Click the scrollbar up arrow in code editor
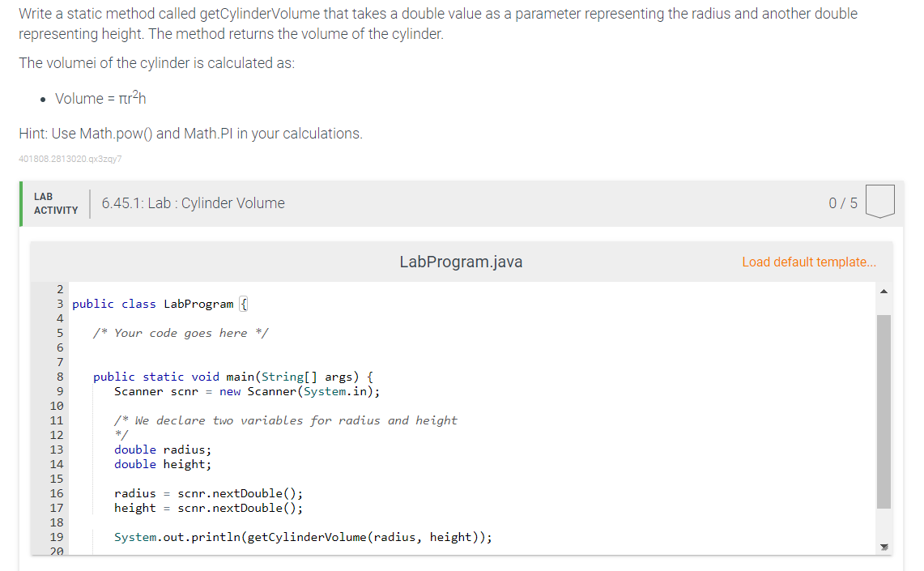This screenshot has height=571, width=924. pyautogui.click(x=883, y=291)
